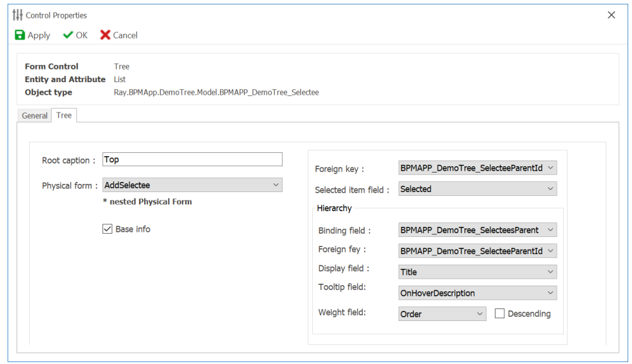Click the Cancel button label
632x364 pixels.
125,35
